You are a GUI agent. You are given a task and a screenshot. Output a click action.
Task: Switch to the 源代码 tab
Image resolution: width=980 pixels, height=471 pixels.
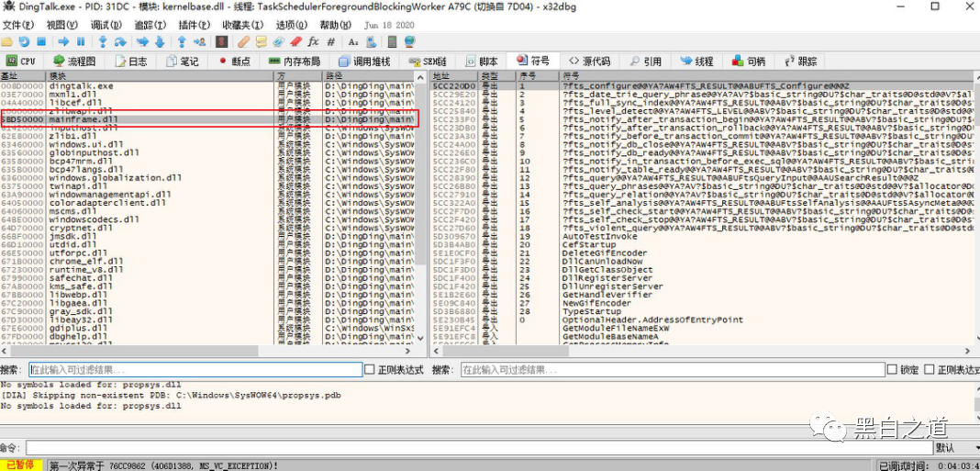click(x=589, y=62)
